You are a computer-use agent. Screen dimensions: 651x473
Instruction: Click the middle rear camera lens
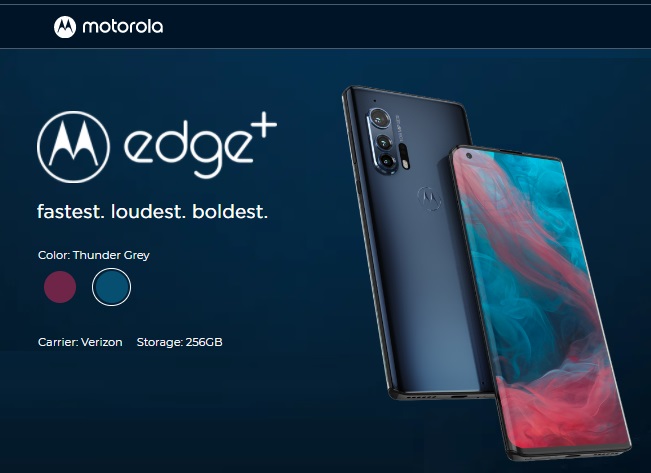click(x=384, y=142)
